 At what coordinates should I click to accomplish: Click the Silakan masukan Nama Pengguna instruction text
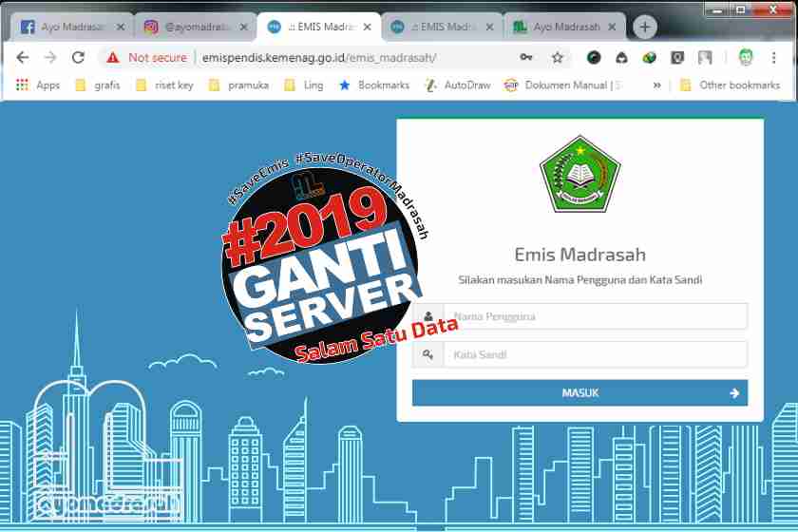tap(579, 279)
